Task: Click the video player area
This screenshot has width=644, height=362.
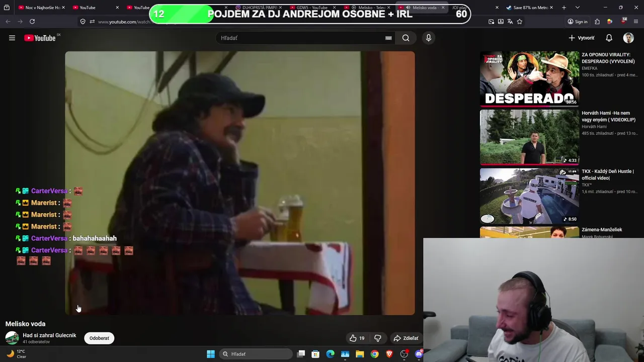Action: [x=240, y=183]
